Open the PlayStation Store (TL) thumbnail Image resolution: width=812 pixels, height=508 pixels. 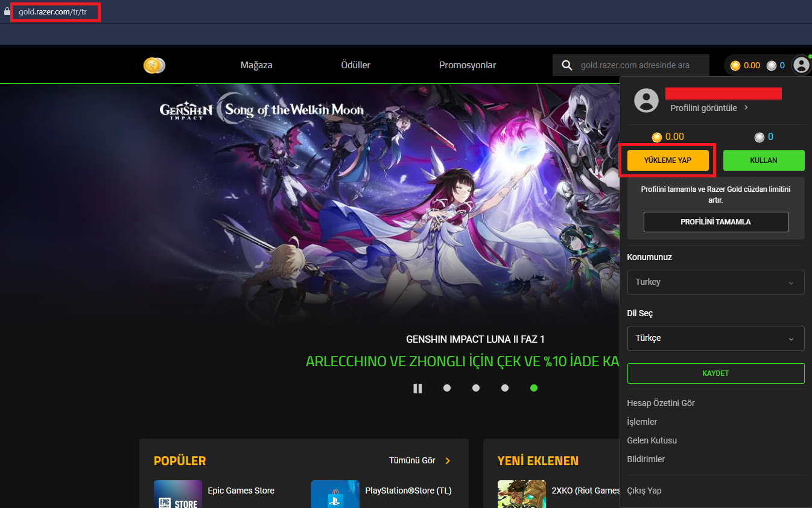[x=335, y=494]
